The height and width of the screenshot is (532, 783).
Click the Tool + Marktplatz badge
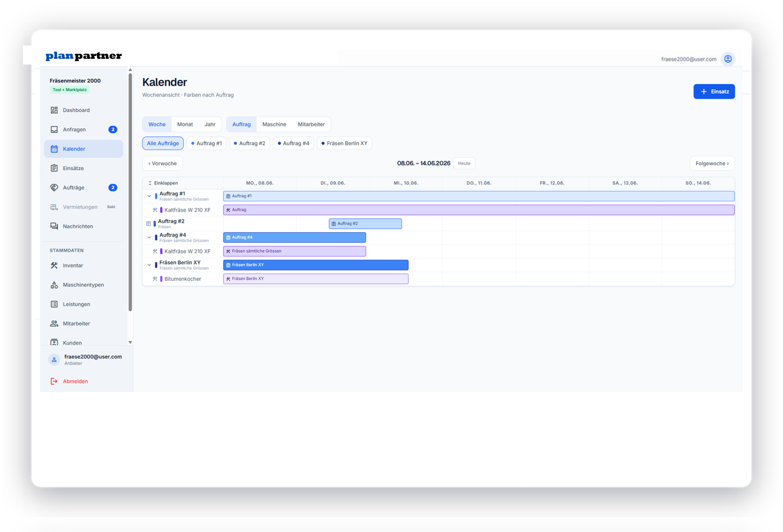coord(70,90)
